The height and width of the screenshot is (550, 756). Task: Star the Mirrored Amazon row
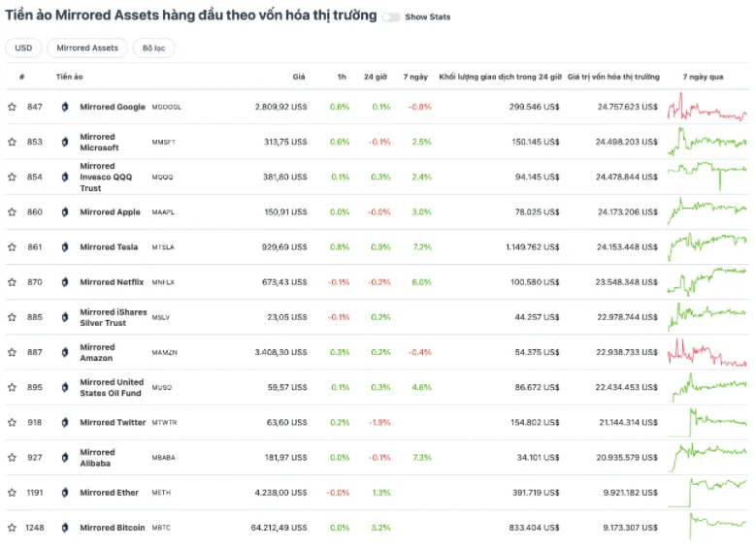pyautogui.click(x=12, y=352)
